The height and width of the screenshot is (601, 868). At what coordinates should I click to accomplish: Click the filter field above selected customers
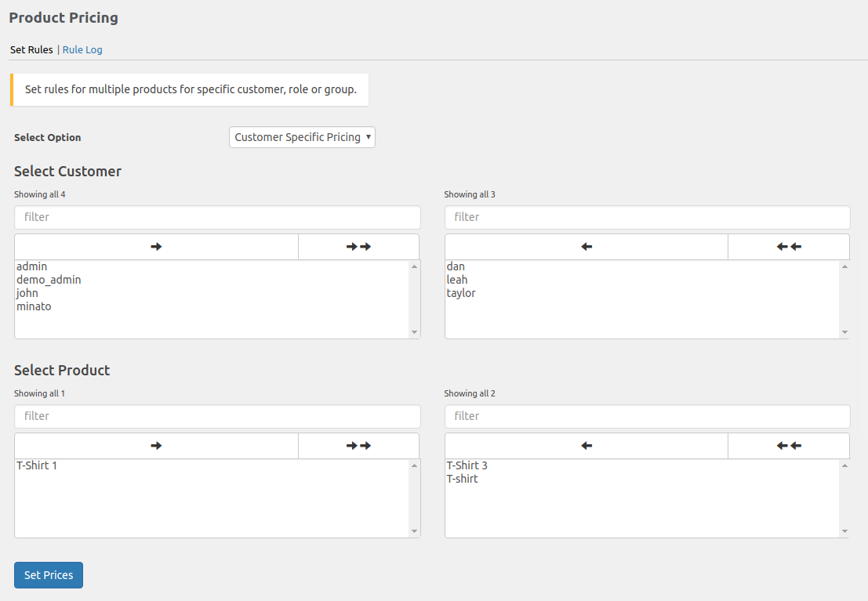point(647,217)
